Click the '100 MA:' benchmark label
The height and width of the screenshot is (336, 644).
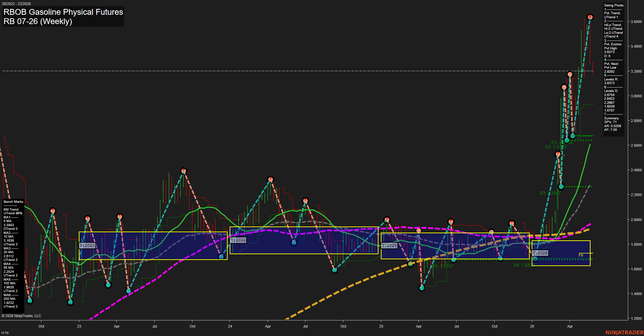[9, 283]
